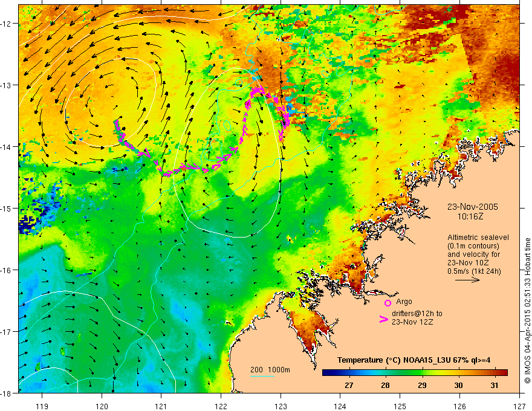Click the '200 1000m' depth label
The image size is (532, 411).
[270, 370]
